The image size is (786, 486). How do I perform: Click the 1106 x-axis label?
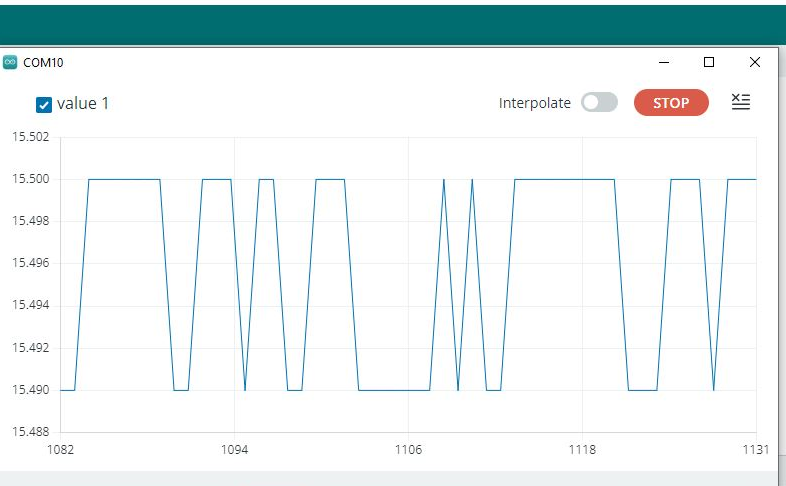(x=409, y=449)
